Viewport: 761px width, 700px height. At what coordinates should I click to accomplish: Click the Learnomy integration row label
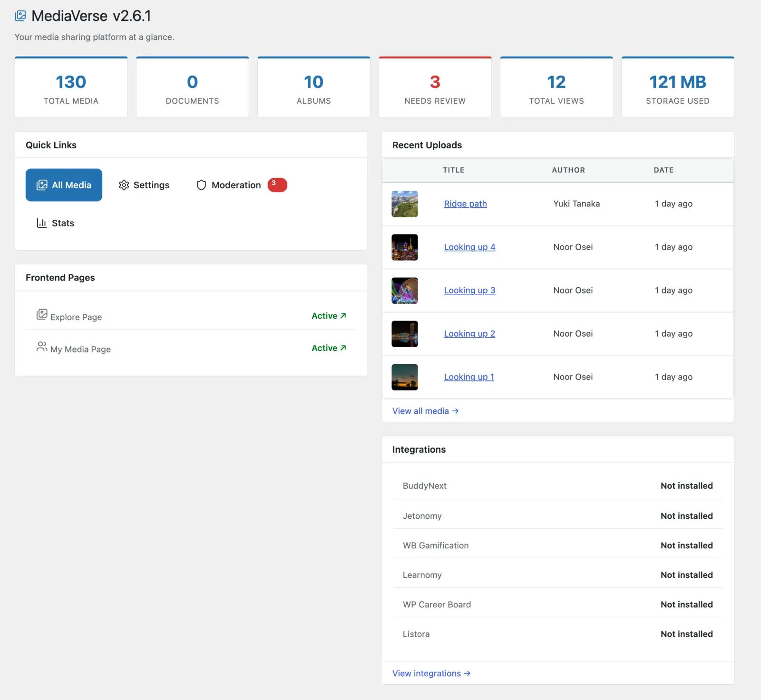coord(422,575)
